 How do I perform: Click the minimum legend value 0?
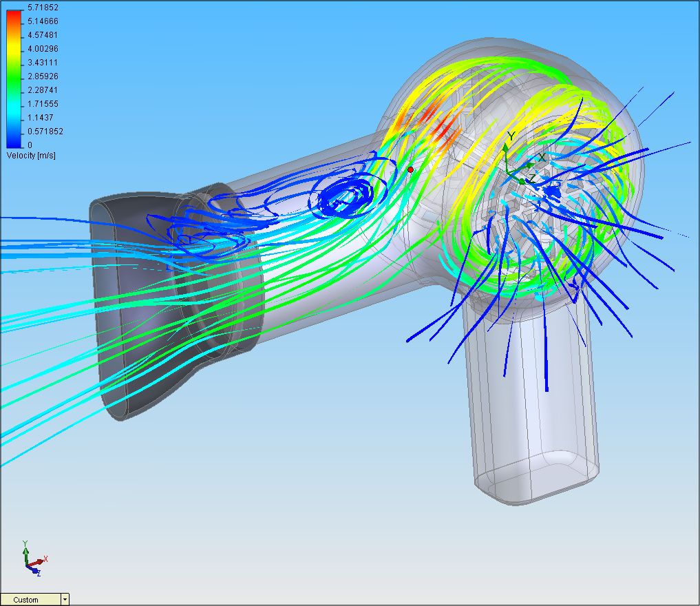pos(30,145)
